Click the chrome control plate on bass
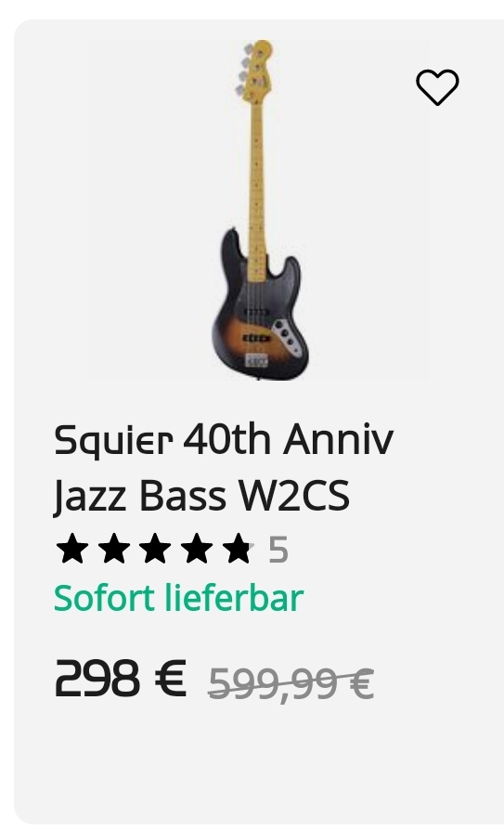Screen dimensions: 504x830 point(288,337)
